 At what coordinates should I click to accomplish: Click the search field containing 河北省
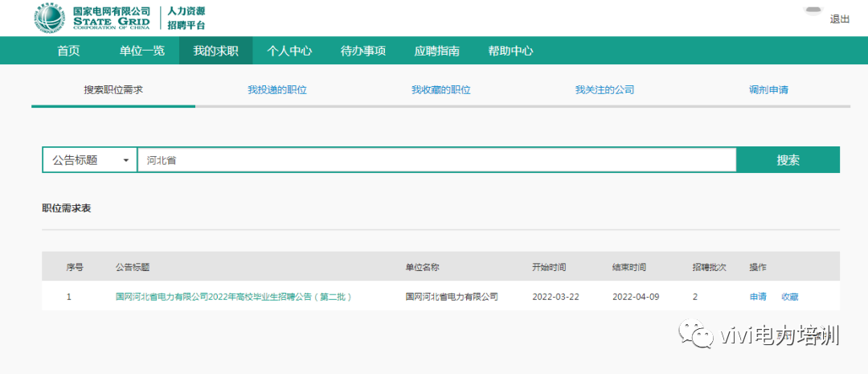coord(436,160)
